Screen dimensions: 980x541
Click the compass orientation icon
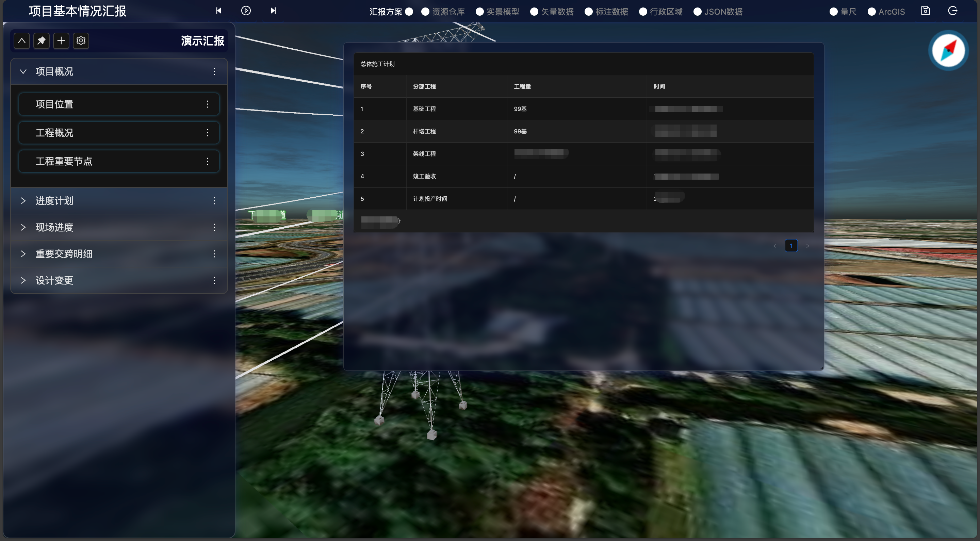point(948,51)
